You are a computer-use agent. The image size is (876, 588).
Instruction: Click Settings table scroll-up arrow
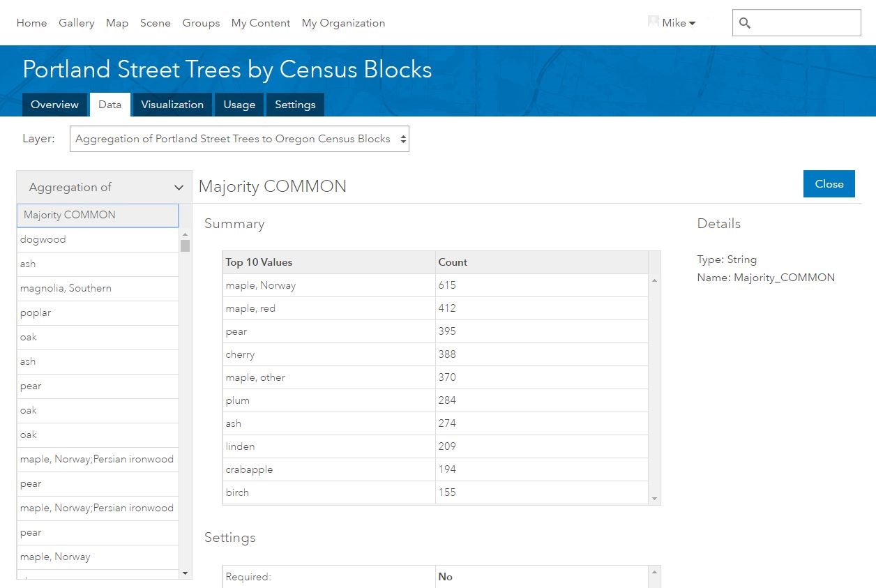click(x=654, y=573)
